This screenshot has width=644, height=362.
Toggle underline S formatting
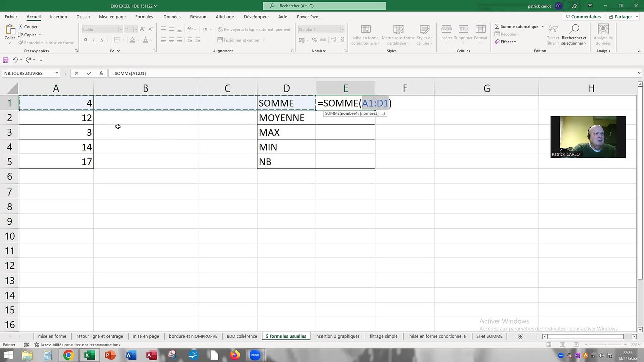pos(101,40)
